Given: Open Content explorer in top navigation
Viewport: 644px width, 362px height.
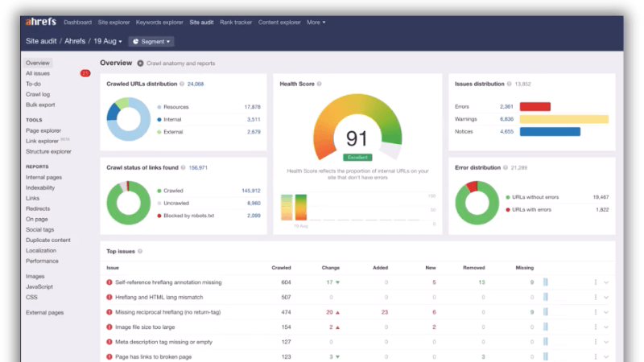Looking at the screenshot, I should tap(279, 23).
